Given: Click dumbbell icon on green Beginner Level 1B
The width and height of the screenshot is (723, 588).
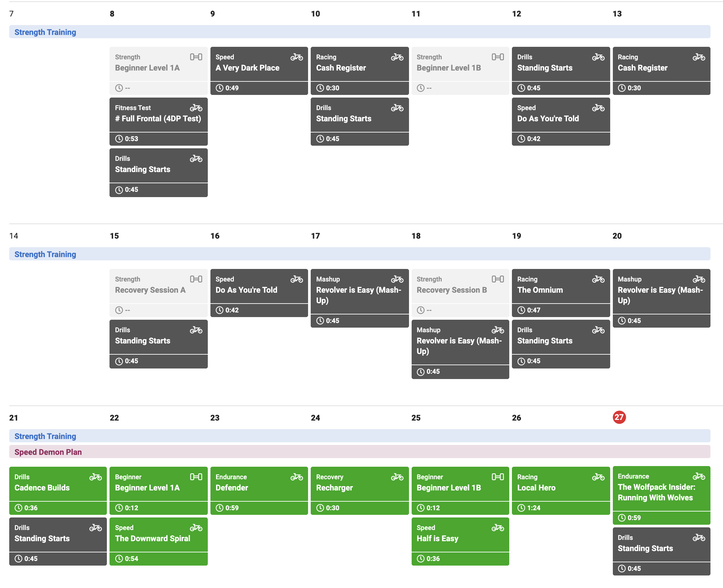Looking at the screenshot, I should 498,477.
